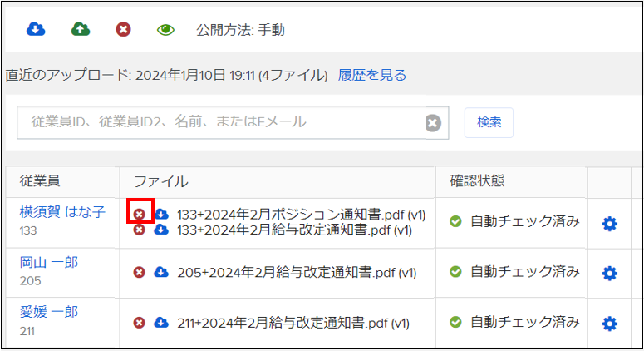Select file name 133+2024年2月給与改定通知書.pdf (v1)

tap(294, 230)
